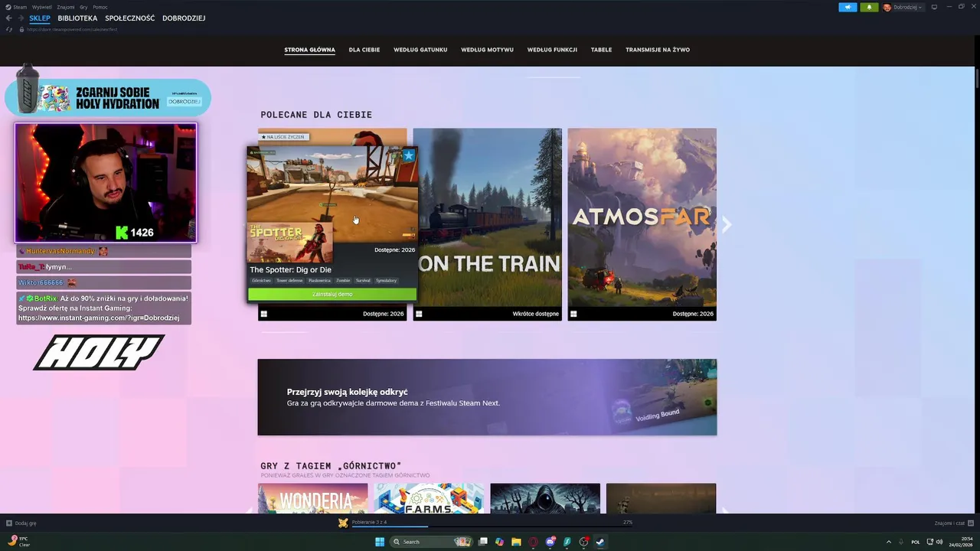Open Opera GX from the taskbar
The width and height of the screenshot is (980, 551).
(x=533, y=542)
